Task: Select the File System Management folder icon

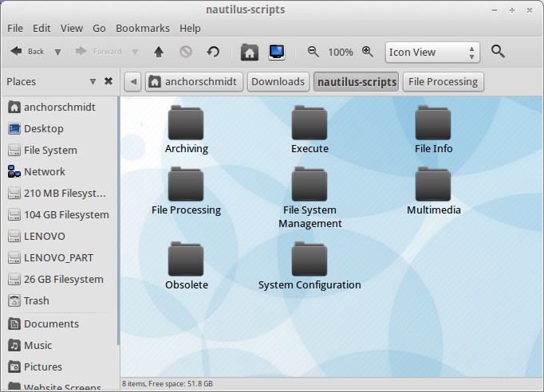Action: point(309,184)
